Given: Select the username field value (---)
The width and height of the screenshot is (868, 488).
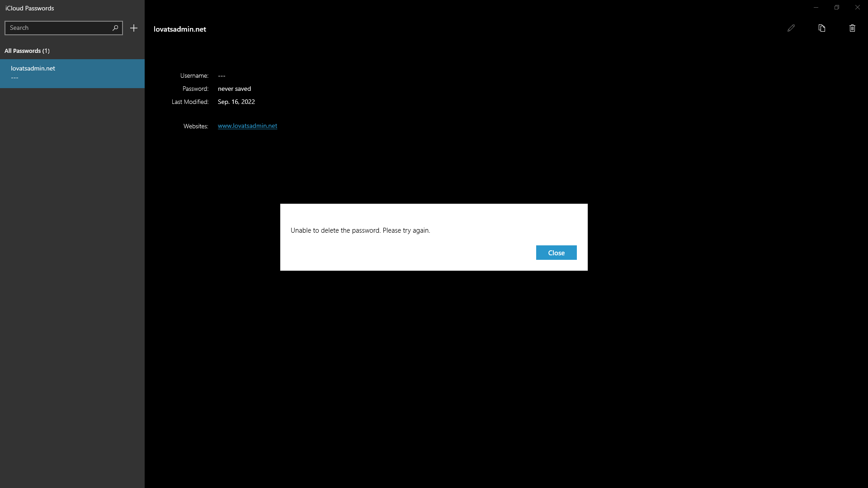Looking at the screenshot, I should click(221, 75).
